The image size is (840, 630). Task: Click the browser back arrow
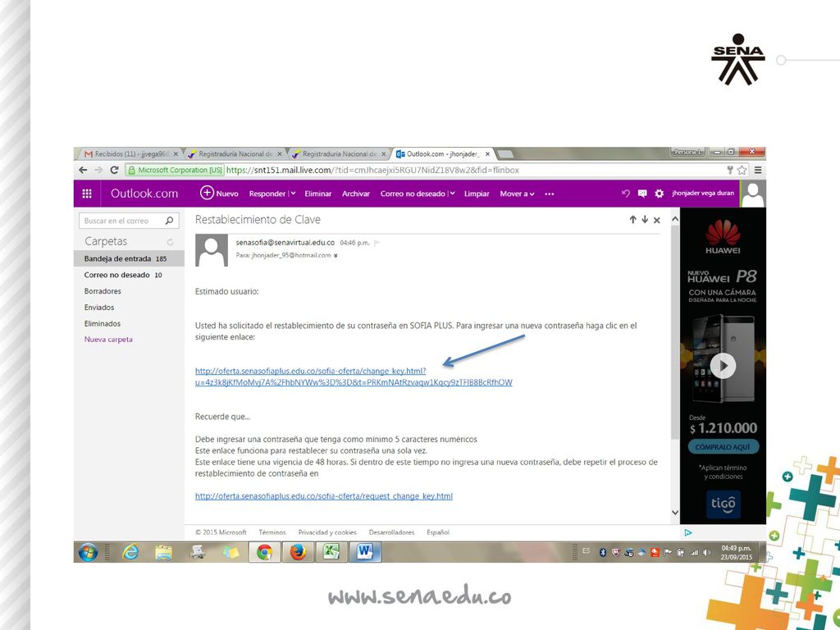click(83, 170)
